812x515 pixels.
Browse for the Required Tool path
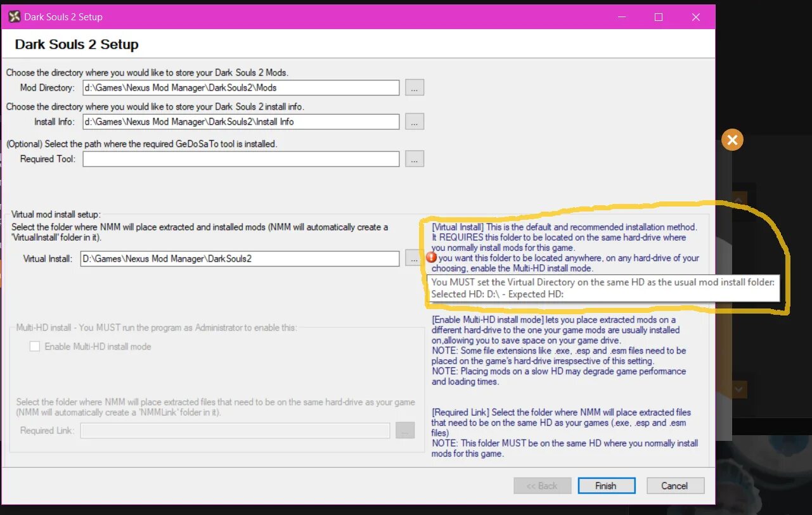coord(414,159)
